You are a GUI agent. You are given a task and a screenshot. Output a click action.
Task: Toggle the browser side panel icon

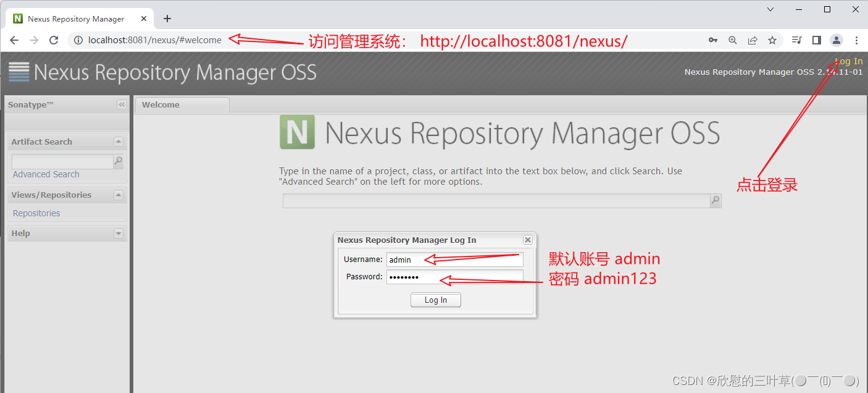[817, 40]
